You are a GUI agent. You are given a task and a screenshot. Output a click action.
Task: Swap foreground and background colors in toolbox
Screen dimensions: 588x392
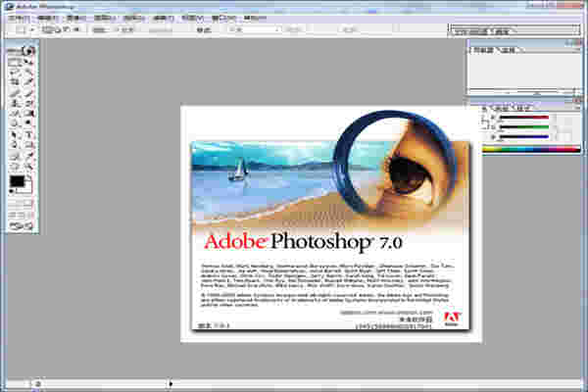(x=29, y=177)
